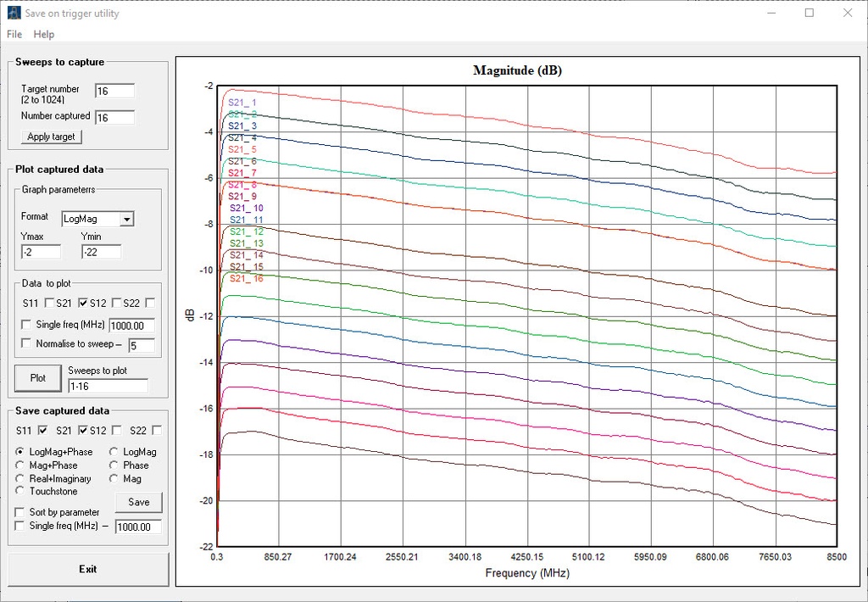
Task: Enable S22 checkbox in Data to plot
Action: pyautogui.click(x=150, y=303)
